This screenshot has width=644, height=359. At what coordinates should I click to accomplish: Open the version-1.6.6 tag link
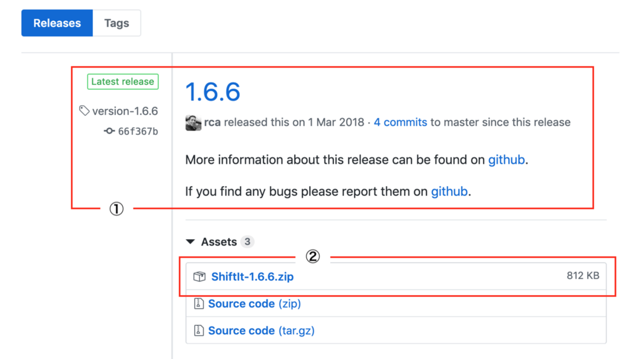(x=125, y=111)
